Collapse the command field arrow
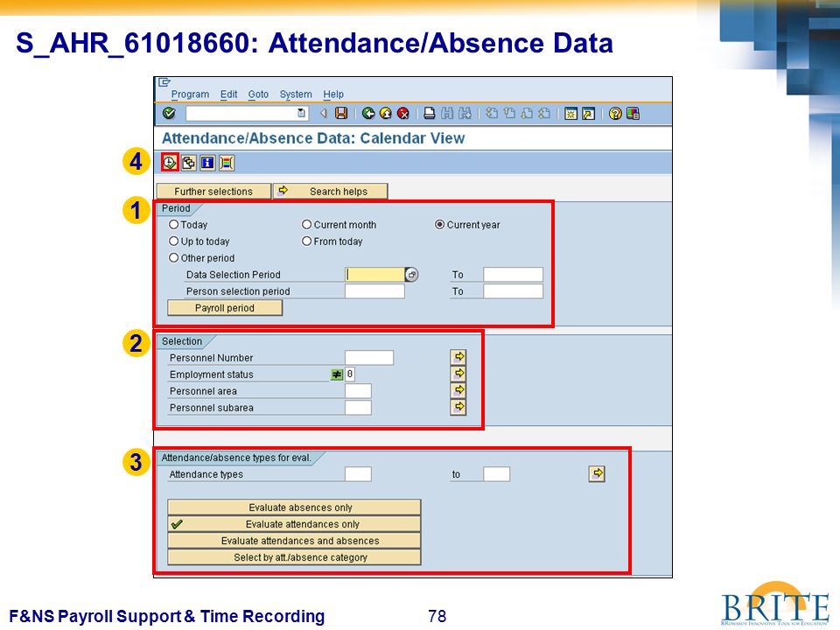This screenshot has width=840, height=630. click(x=324, y=113)
